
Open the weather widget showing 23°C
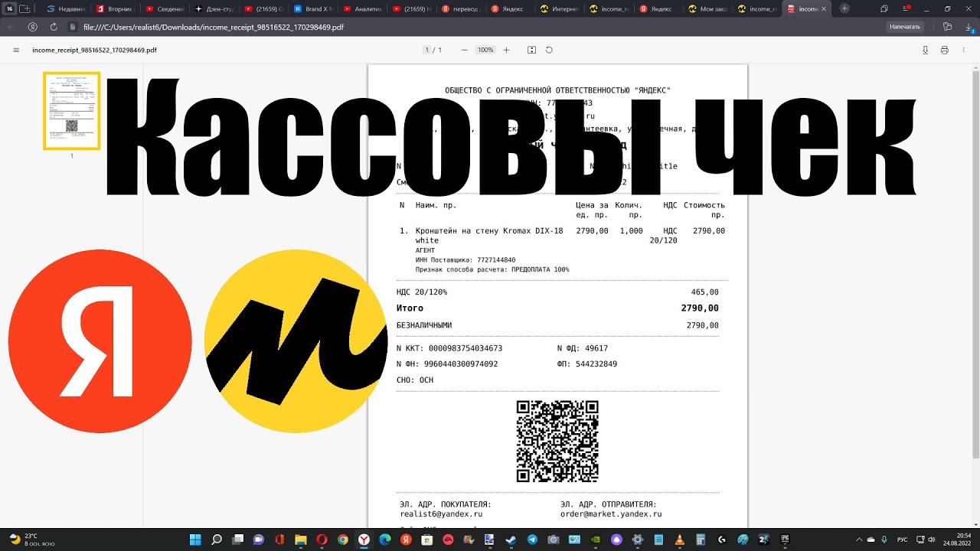pyautogui.click(x=31, y=540)
